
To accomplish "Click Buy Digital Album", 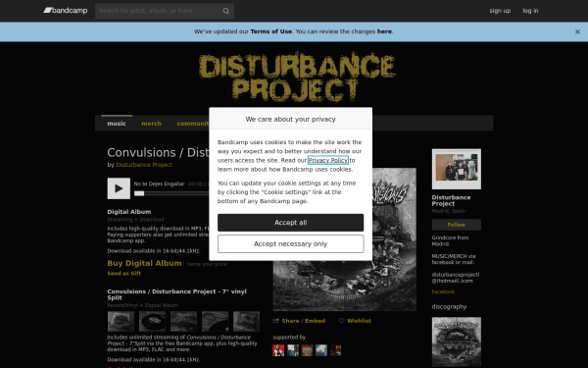I will (x=144, y=263).
